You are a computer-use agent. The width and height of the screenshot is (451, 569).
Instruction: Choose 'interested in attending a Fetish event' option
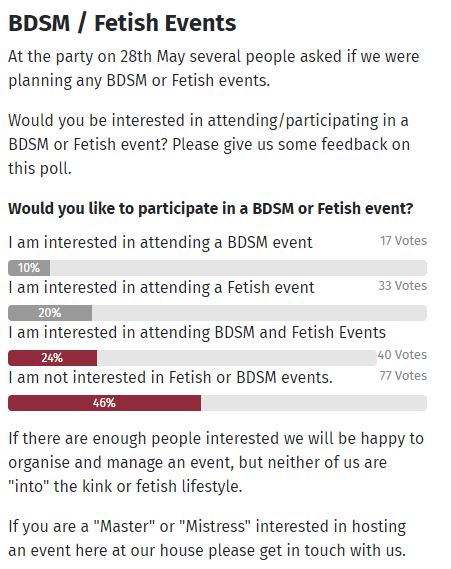tap(161, 287)
